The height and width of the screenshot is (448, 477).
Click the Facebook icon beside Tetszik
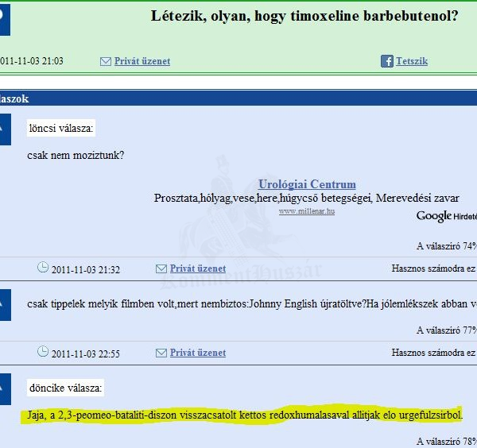click(387, 61)
